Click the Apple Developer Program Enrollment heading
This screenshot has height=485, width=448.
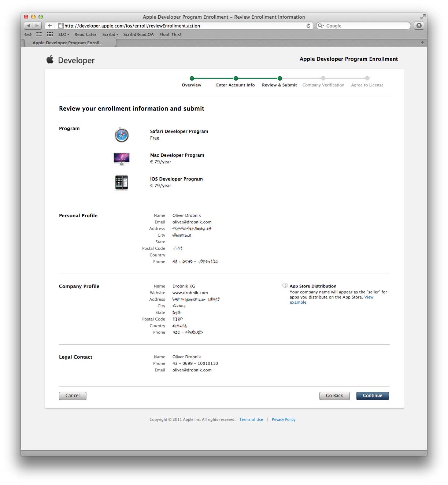click(x=349, y=59)
